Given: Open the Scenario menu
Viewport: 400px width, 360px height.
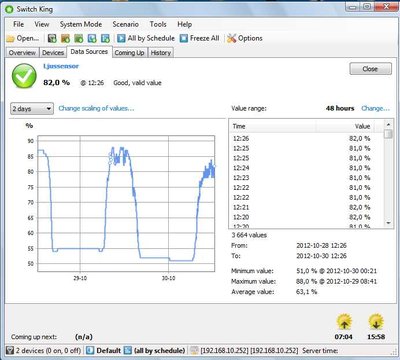Looking at the screenshot, I should click(x=126, y=24).
